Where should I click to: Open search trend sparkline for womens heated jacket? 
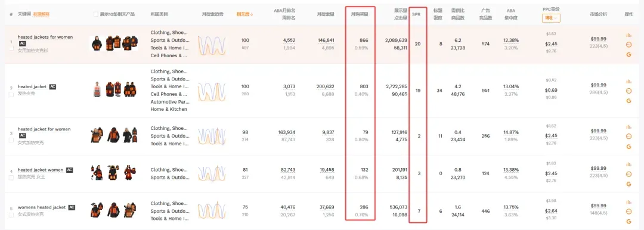click(x=212, y=211)
